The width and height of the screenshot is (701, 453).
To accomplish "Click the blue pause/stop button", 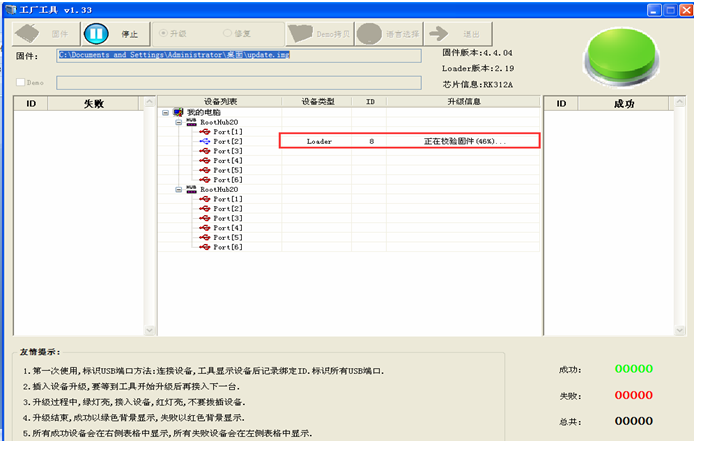I will pyautogui.click(x=95, y=32).
